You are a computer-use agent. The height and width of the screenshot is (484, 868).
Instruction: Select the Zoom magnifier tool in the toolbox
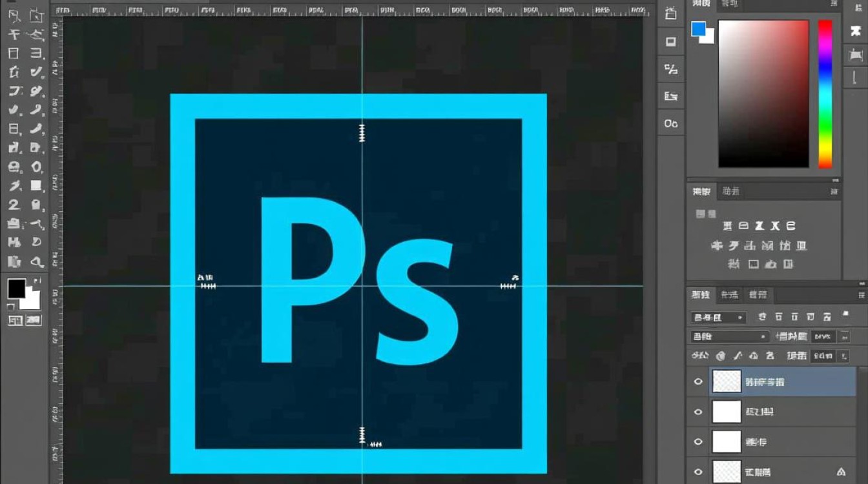pyautogui.click(x=37, y=262)
